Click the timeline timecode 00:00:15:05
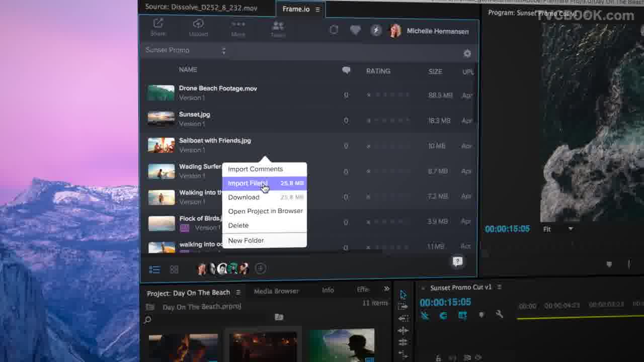The height and width of the screenshot is (362, 644). coord(445,302)
